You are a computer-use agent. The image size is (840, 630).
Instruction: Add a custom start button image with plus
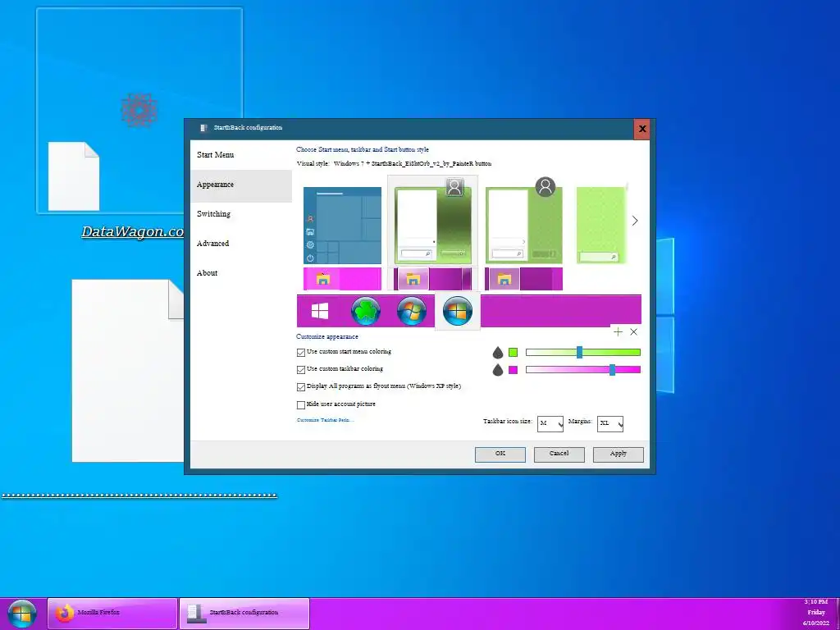click(618, 332)
